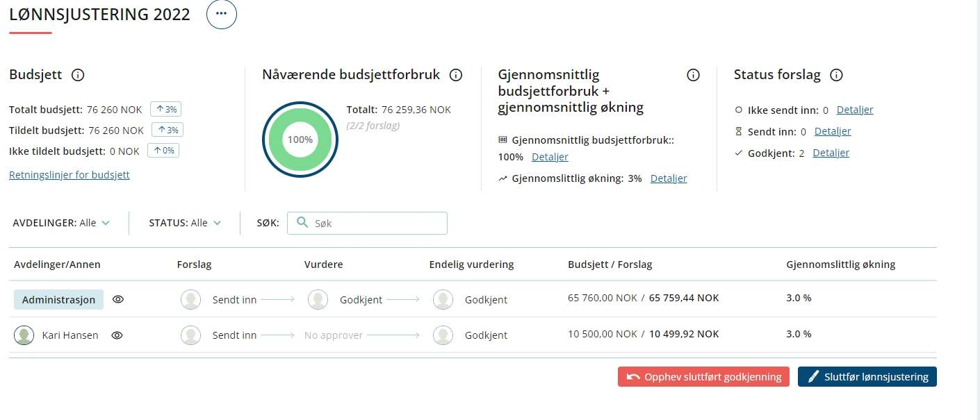Image resolution: width=980 pixels, height=420 pixels.
Task: Open the three-dot menu beside Lønnsjustering 2022
Action: (x=221, y=14)
